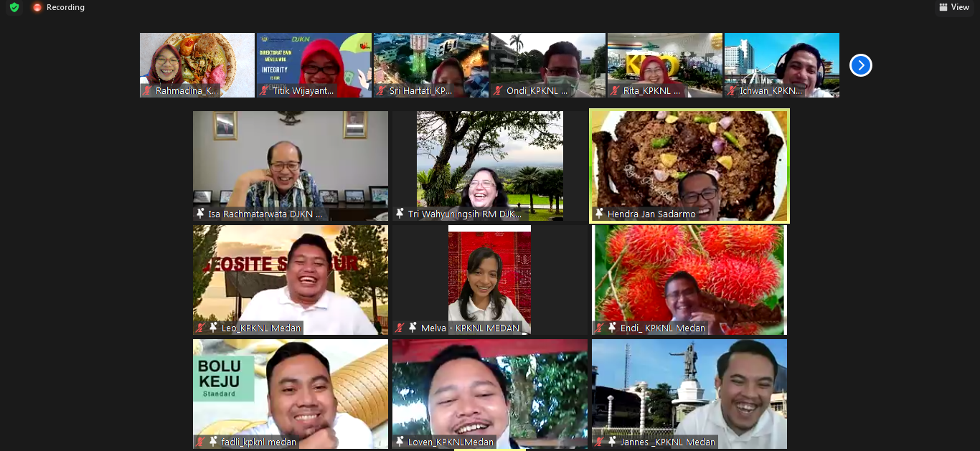Click the muted mic icon on Melva's tile
Image resolution: width=980 pixels, height=451 pixels.
[x=400, y=328]
